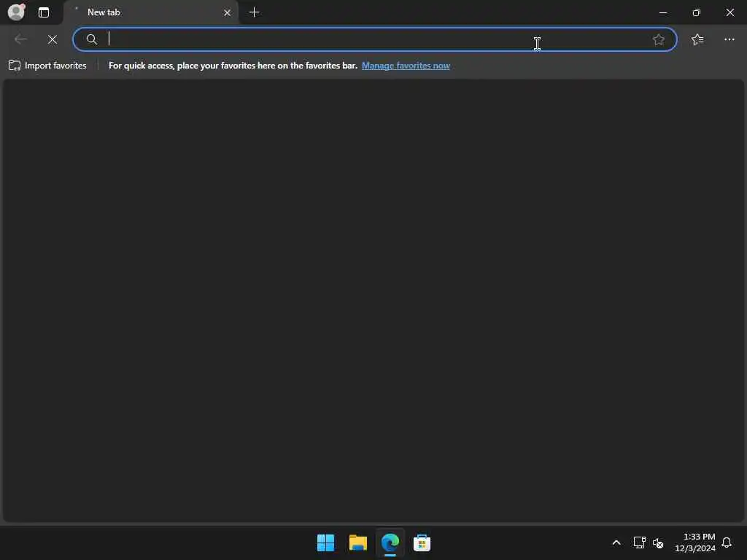Select the New tab tab
The width and height of the screenshot is (747, 560).
tap(151, 12)
